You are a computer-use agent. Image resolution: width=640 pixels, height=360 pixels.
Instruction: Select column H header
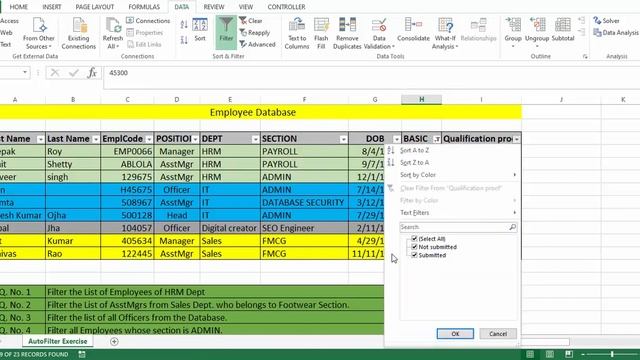(x=422, y=100)
